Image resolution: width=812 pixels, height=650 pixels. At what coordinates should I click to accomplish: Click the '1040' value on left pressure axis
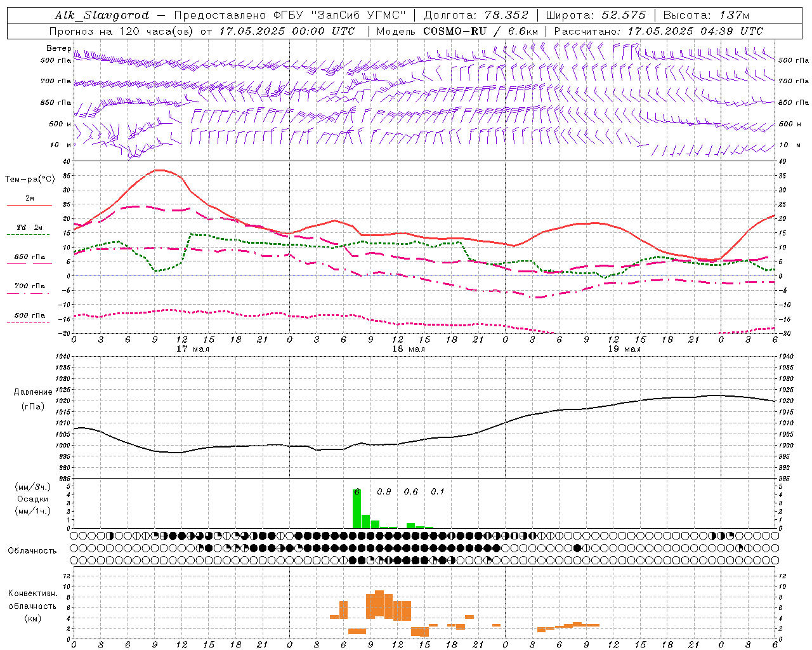point(63,357)
